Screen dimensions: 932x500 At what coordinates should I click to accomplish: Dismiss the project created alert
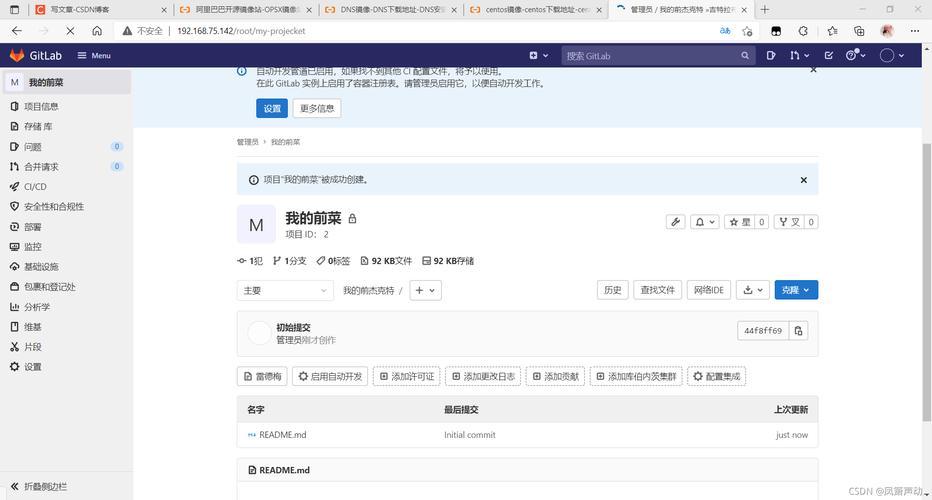(804, 180)
